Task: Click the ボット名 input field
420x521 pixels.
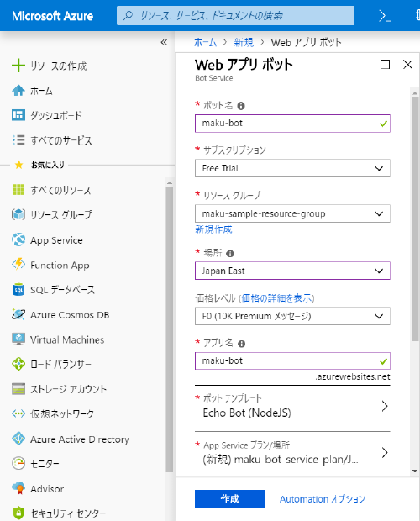Action: 292,124
